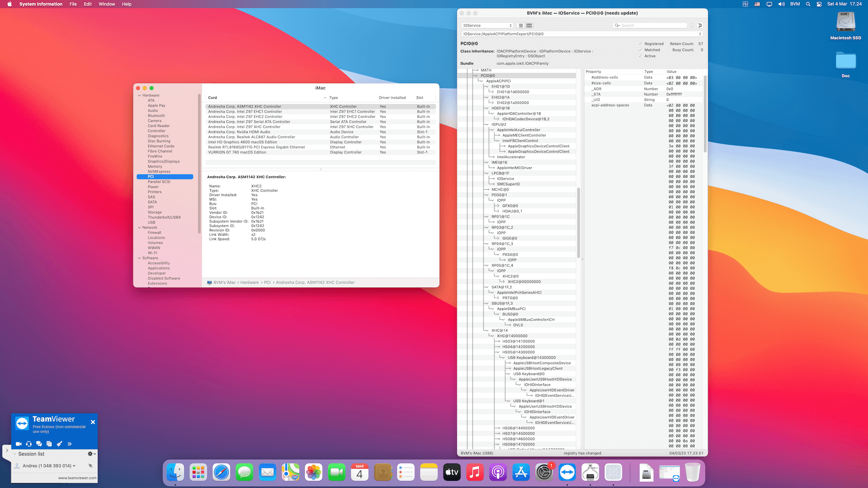Toggle the Active checkbox
Viewport: 868px width, 488px height.
click(640, 56)
